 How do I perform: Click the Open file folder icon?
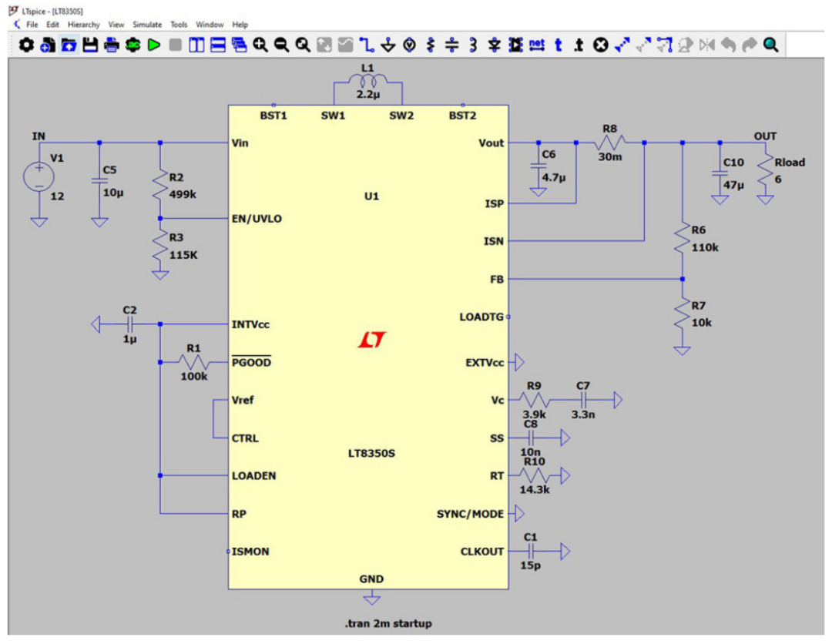click(x=69, y=45)
